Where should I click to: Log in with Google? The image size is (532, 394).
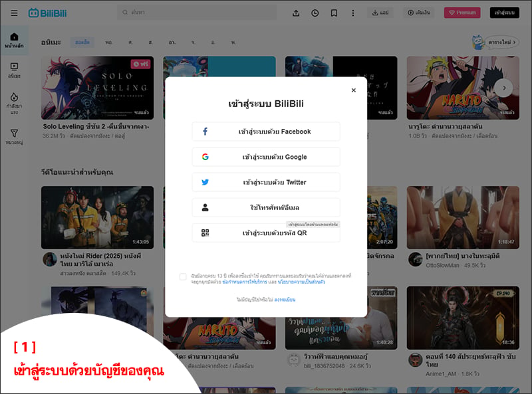point(266,157)
